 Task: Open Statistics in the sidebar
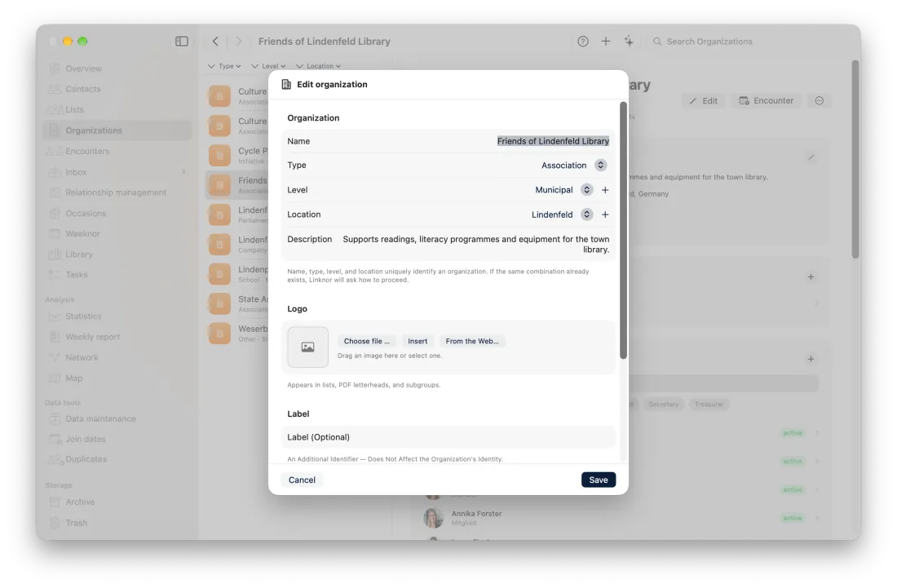[118, 316]
